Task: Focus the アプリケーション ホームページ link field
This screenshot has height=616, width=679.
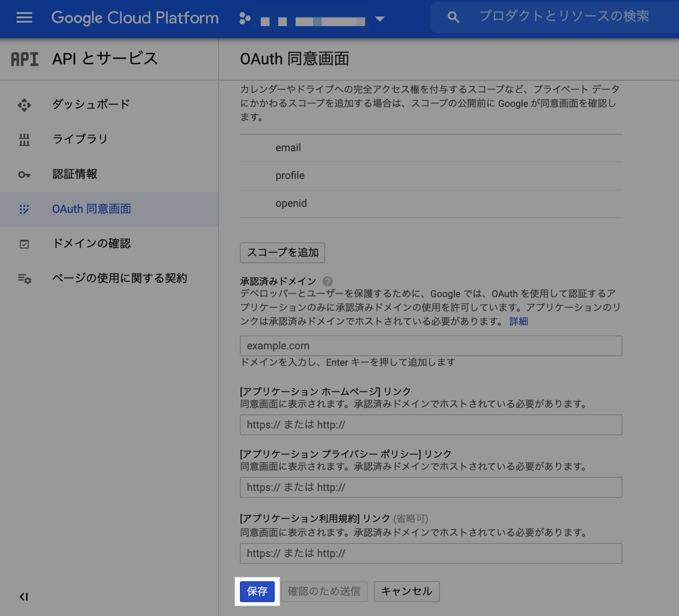Action: tap(431, 425)
